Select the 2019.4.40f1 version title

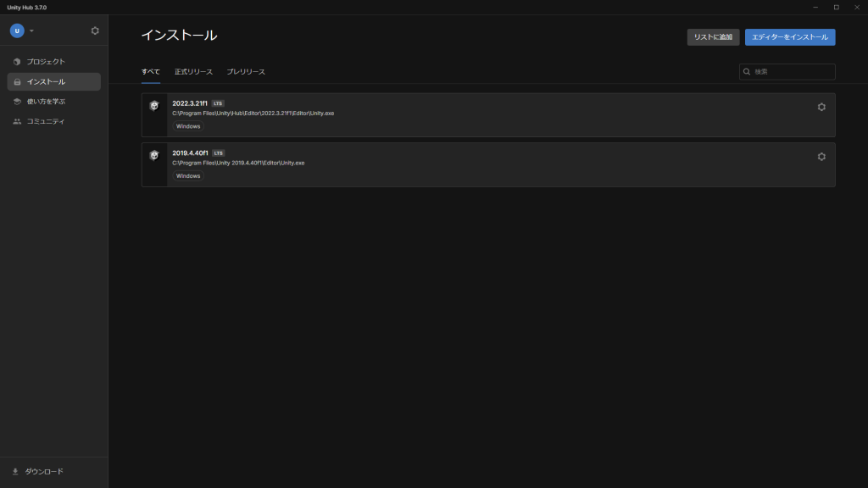[x=190, y=153]
